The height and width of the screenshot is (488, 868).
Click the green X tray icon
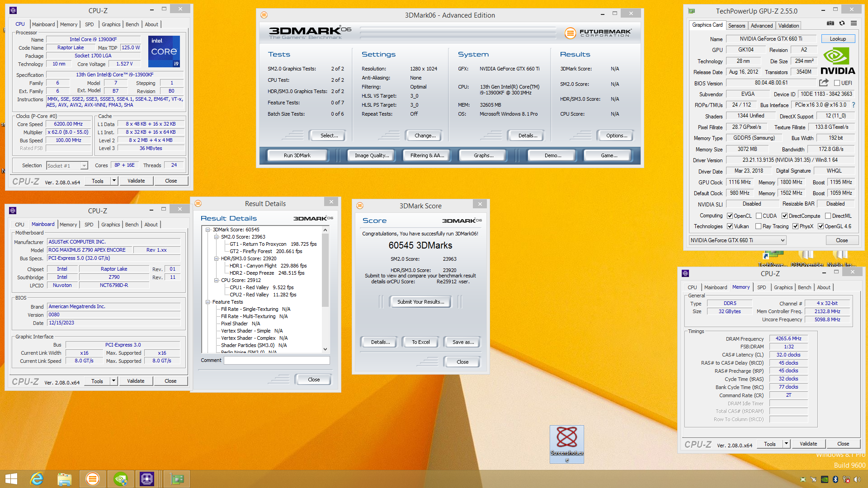point(803,479)
